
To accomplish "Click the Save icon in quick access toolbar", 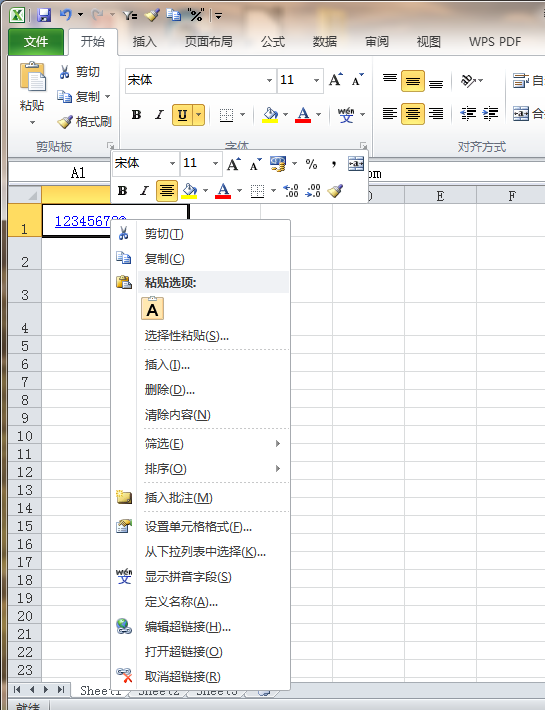I will coord(44,15).
